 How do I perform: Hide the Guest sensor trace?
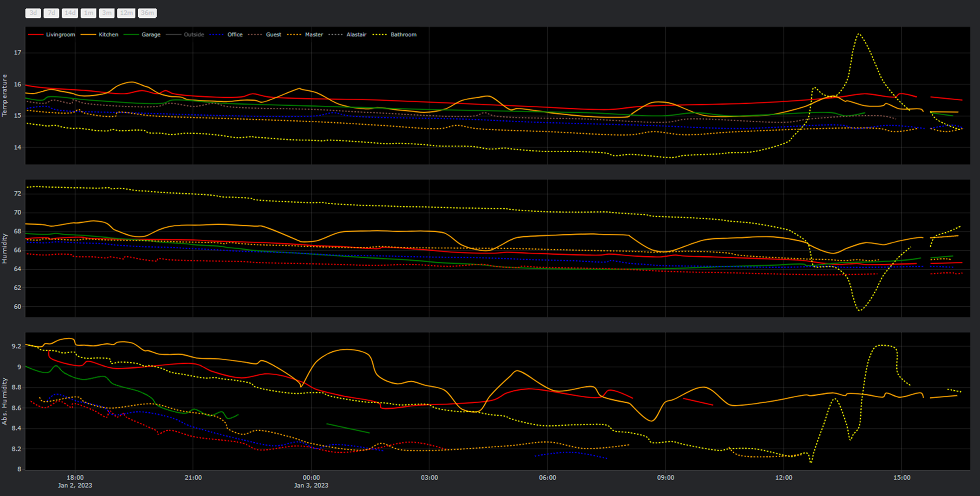point(273,35)
